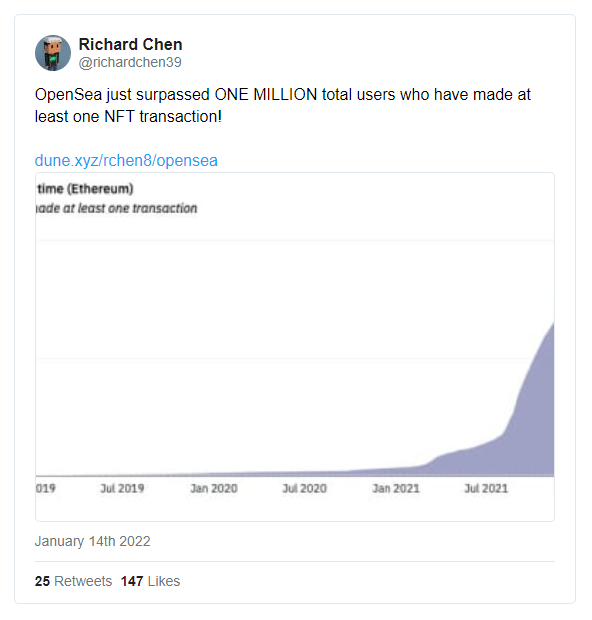
Task: Open Richard Chen's profile avatar
Action: [53, 53]
